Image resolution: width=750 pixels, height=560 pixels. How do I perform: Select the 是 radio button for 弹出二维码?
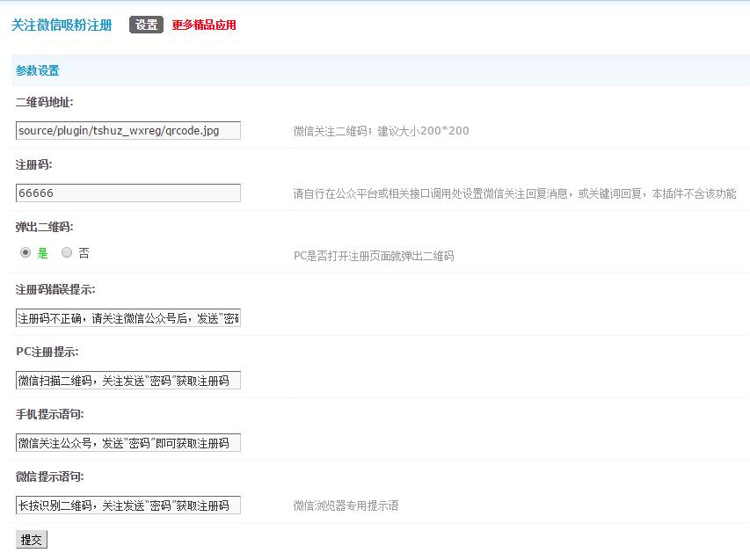[25, 252]
